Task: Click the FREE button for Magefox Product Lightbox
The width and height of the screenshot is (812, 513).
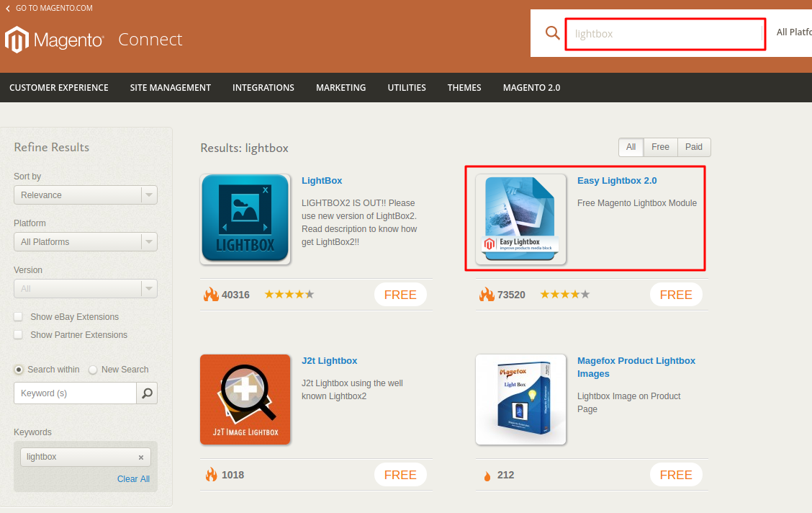Action: click(x=676, y=475)
